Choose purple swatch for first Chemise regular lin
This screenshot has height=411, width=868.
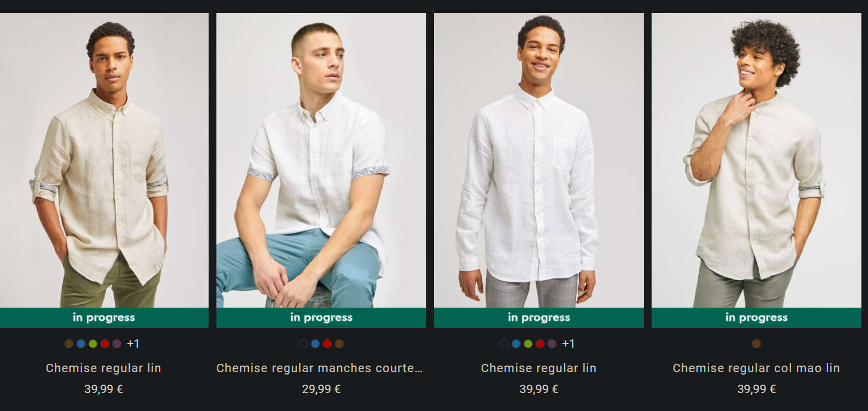click(117, 343)
